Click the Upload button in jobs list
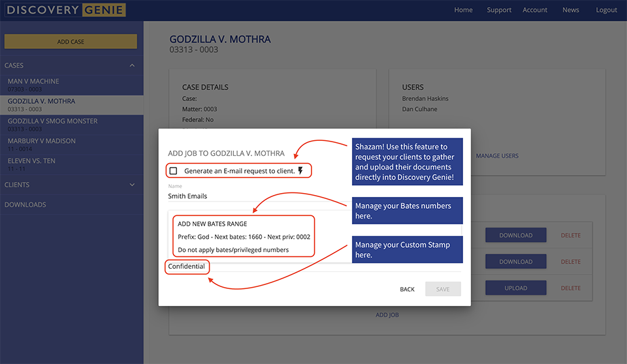The image size is (627, 364). click(515, 288)
